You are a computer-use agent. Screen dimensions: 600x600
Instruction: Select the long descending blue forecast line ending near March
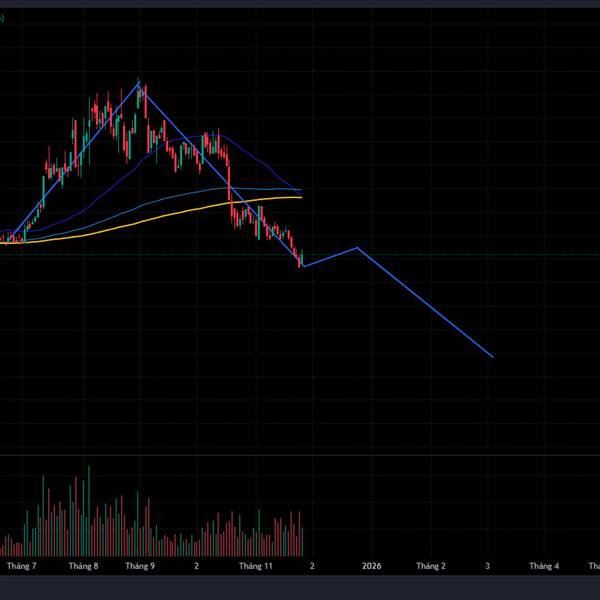click(426, 303)
